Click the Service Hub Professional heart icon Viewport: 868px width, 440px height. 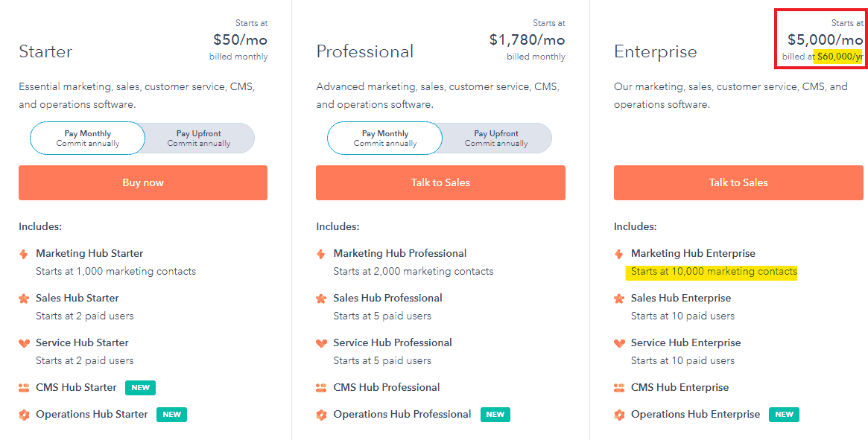321,343
